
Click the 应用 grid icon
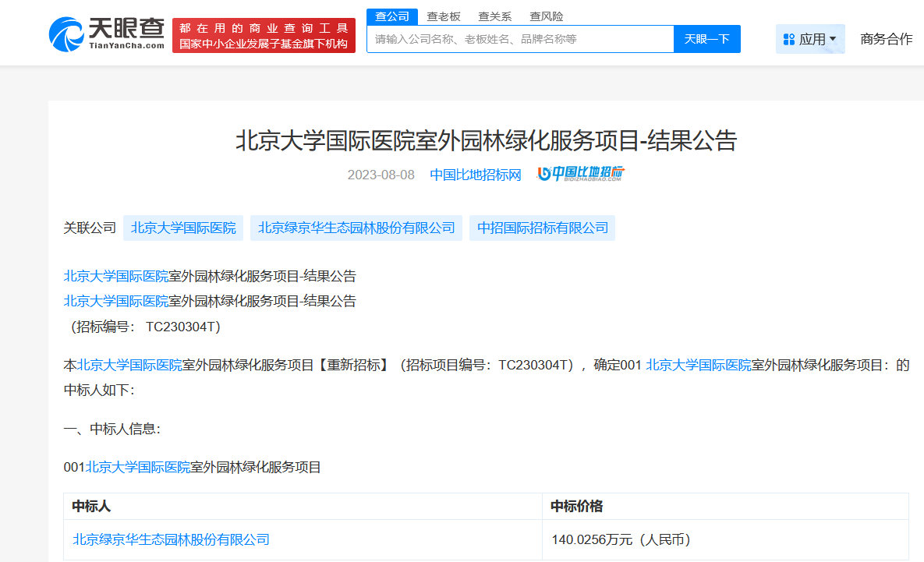point(789,40)
